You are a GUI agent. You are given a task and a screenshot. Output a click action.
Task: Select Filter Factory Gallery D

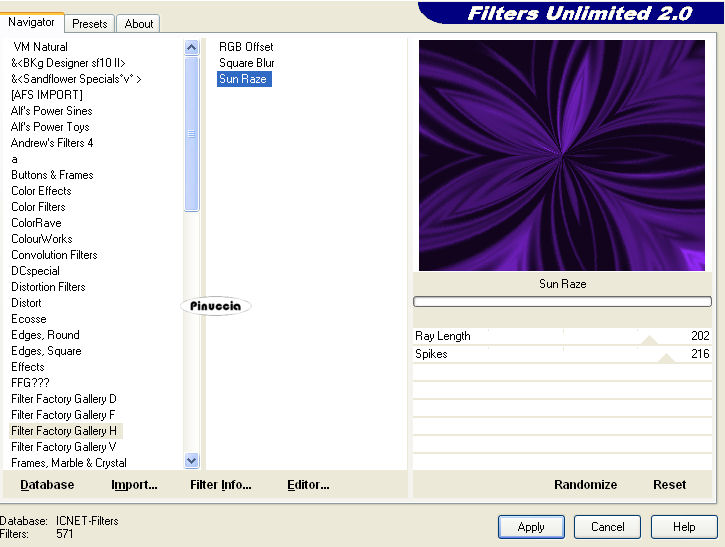click(64, 399)
